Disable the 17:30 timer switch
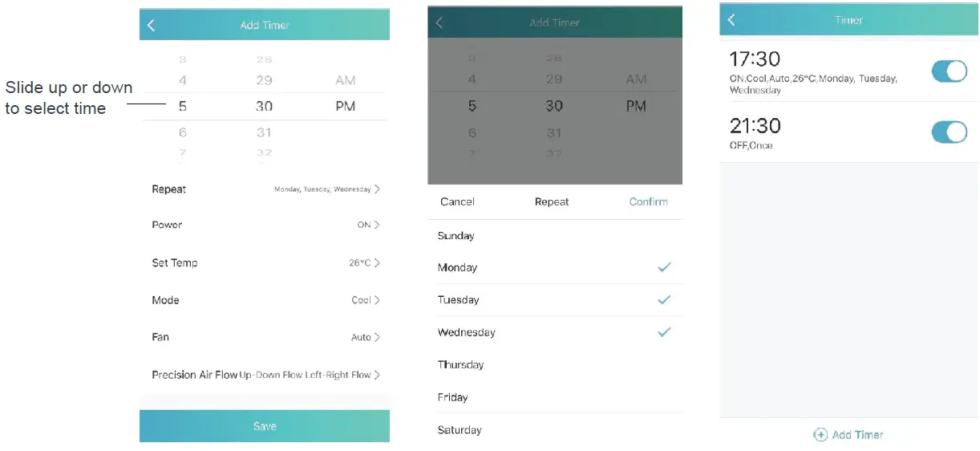Image resolution: width=980 pixels, height=451 pixels. pos(950,71)
